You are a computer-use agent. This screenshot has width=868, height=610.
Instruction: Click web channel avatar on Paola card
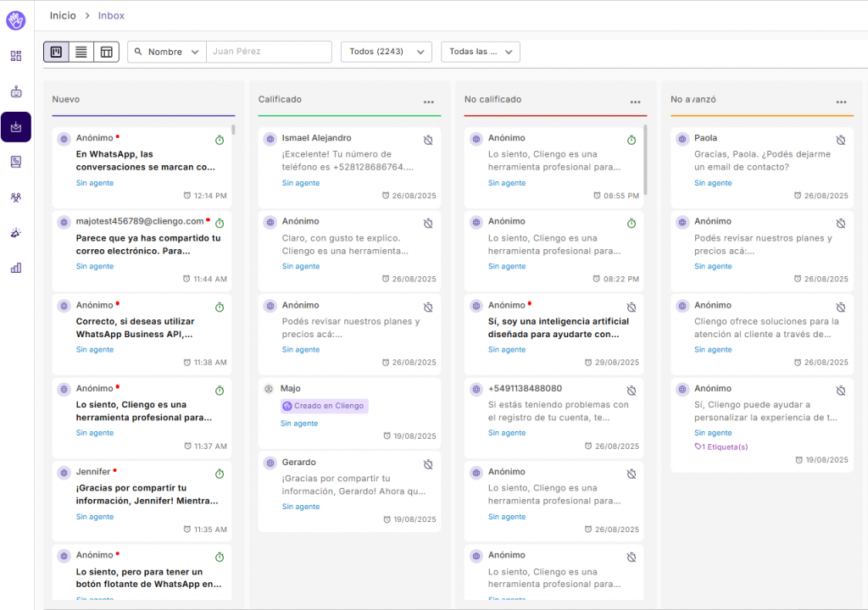point(682,139)
